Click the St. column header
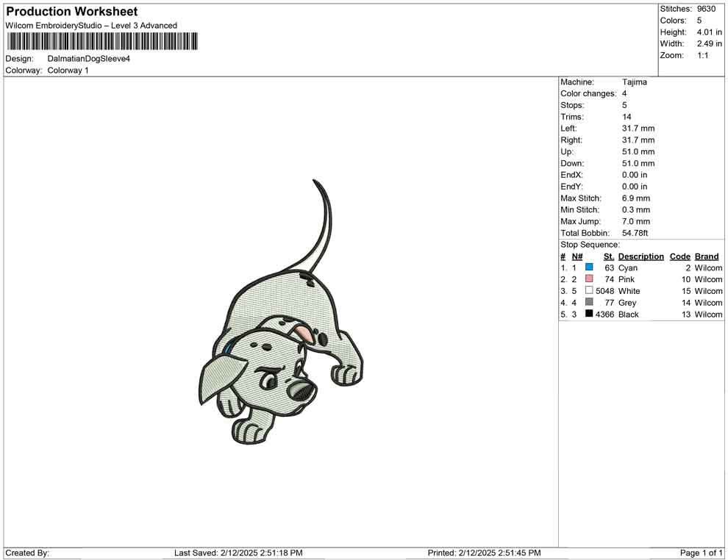Image resolution: width=728 pixels, height=560 pixels. [x=609, y=256]
